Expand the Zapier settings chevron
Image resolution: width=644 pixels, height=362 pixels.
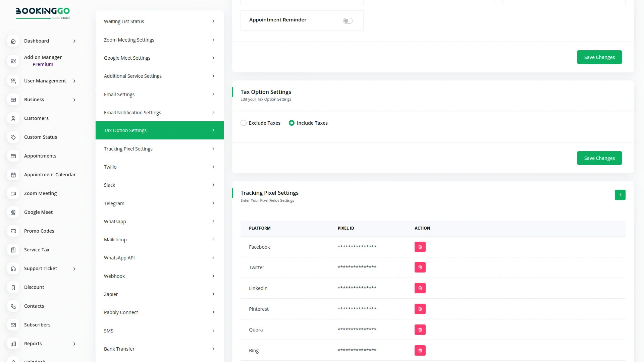(214, 294)
